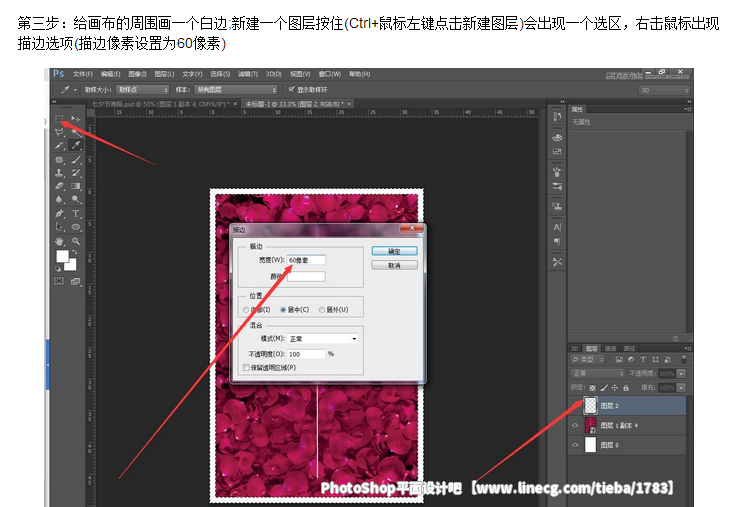Viewport: 729px width, 507px height.
Task: Click the 确定 button in stroke dialog
Action: [394, 251]
